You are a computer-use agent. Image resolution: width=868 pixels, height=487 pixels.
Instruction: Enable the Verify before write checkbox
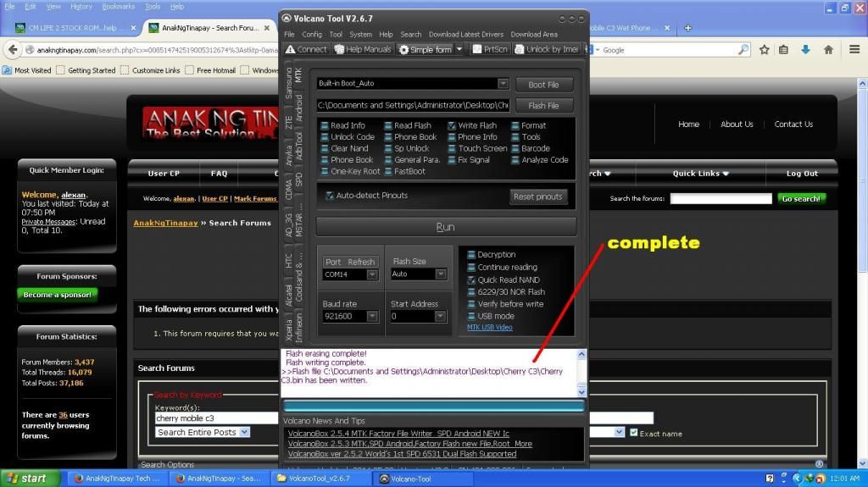point(471,303)
